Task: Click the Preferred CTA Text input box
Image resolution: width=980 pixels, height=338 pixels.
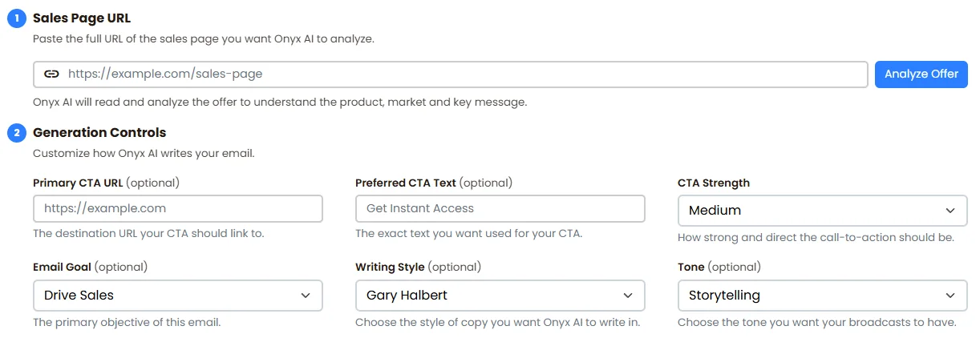Action: (500, 208)
